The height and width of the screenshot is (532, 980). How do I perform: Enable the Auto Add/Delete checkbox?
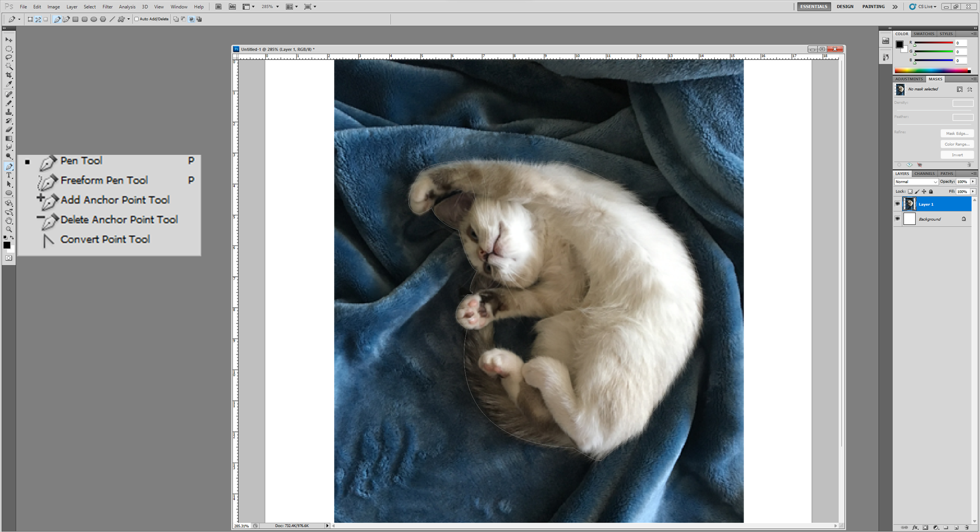click(x=137, y=19)
